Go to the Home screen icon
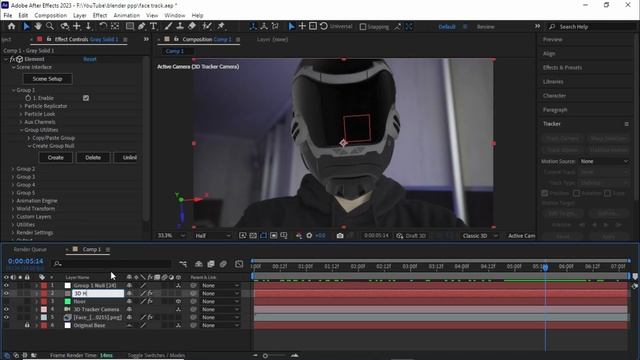 (x=11, y=26)
